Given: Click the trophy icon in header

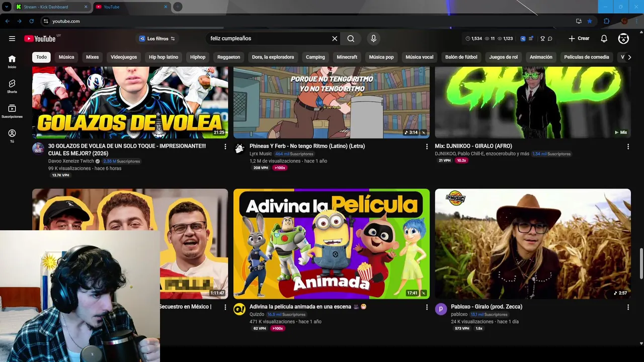Looking at the screenshot, I should (x=542, y=38).
